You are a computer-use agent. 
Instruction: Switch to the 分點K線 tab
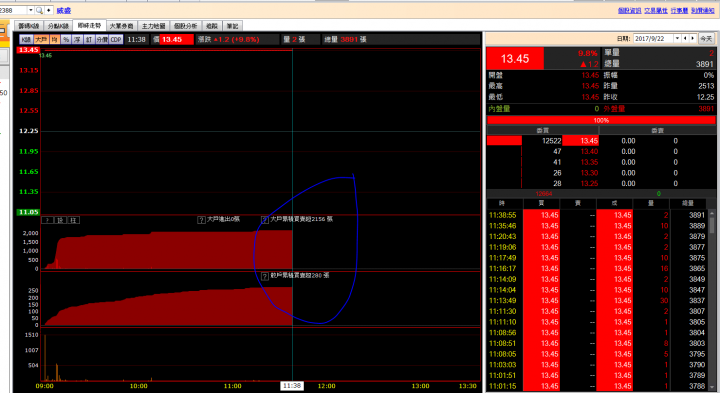pyautogui.click(x=58, y=26)
